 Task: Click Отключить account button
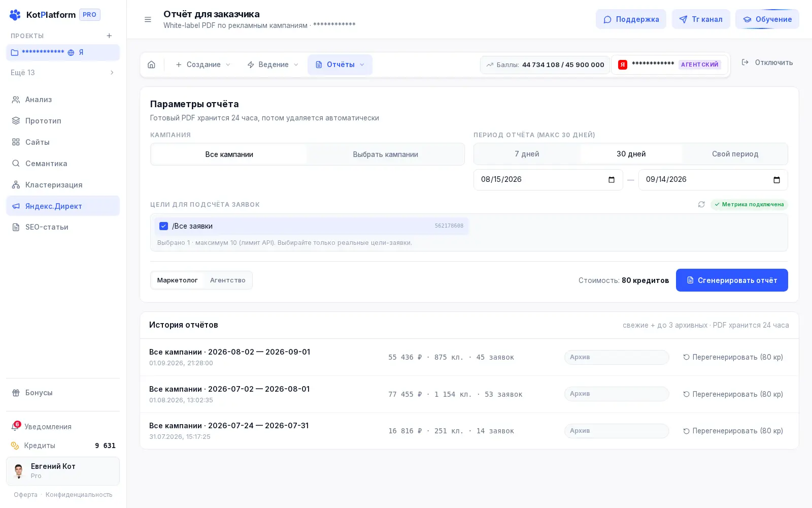[x=767, y=62]
